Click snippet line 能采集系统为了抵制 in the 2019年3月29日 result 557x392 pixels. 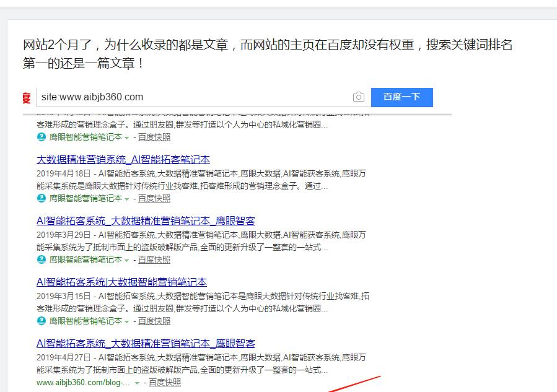point(182,248)
